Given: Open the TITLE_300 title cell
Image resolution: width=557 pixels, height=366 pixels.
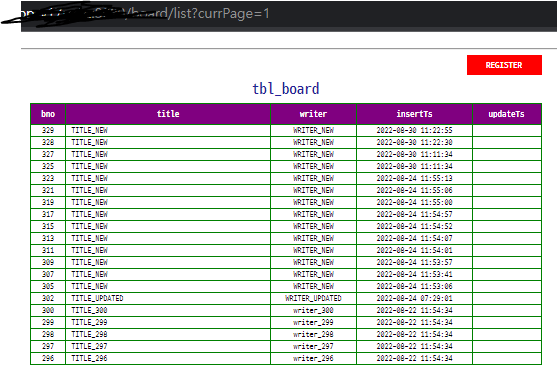Looking at the screenshot, I should pos(168,311).
